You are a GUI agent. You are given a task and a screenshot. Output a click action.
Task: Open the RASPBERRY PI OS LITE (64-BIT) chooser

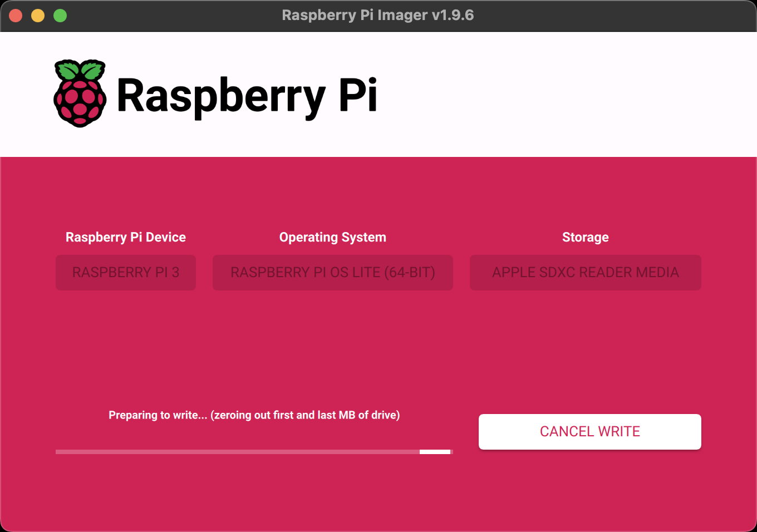pos(333,273)
